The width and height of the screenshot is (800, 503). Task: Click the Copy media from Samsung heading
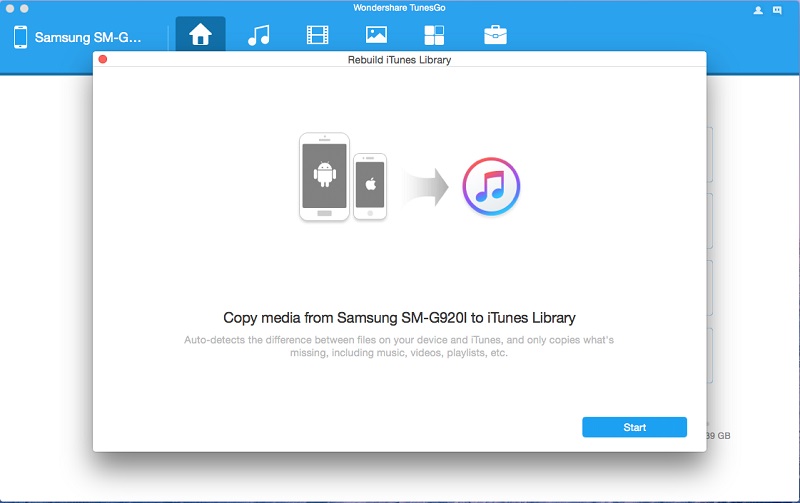point(399,318)
